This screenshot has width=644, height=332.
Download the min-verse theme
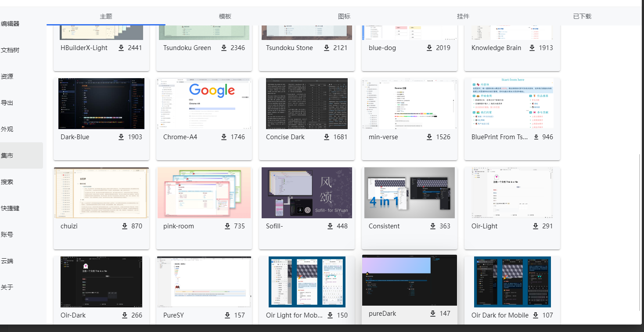tap(429, 137)
